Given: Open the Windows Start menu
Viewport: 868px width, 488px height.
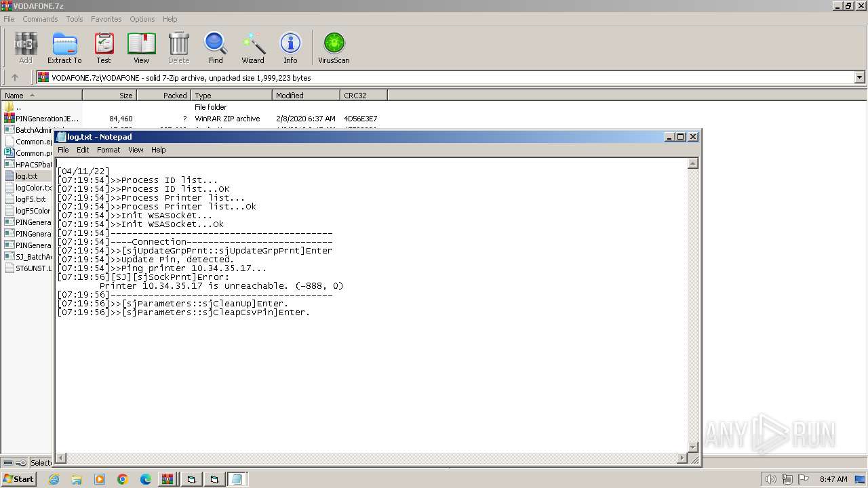Looking at the screenshot, I should pos(18,479).
